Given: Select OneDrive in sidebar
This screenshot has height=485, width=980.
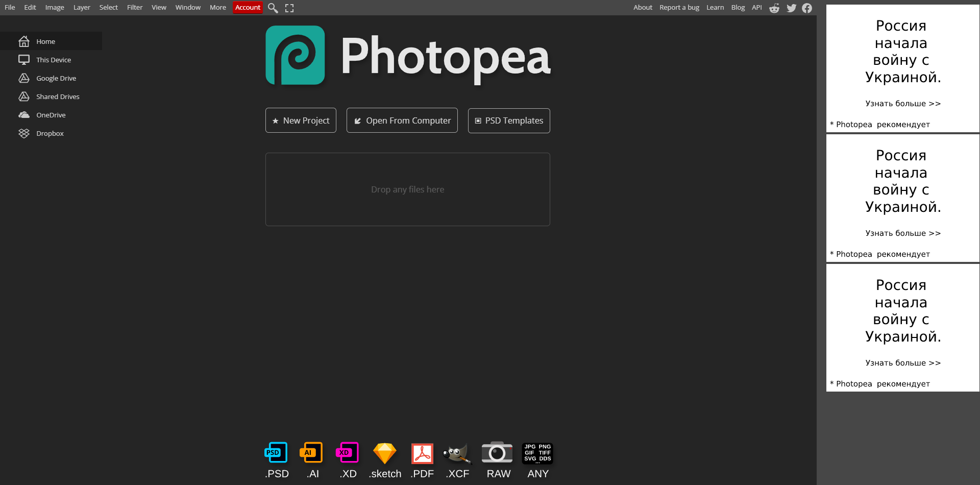Looking at the screenshot, I should [x=51, y=115].
